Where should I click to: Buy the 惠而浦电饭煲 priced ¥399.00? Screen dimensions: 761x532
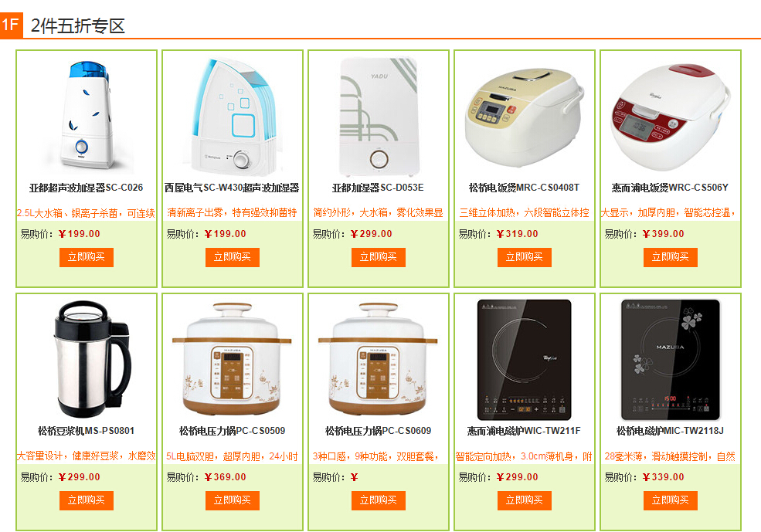coord(671,258)
